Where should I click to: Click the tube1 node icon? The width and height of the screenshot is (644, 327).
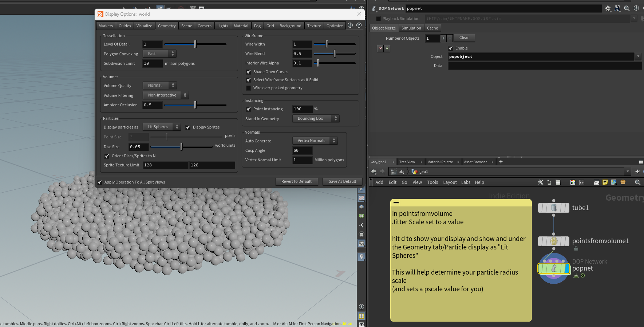click(x=554, y=208)
